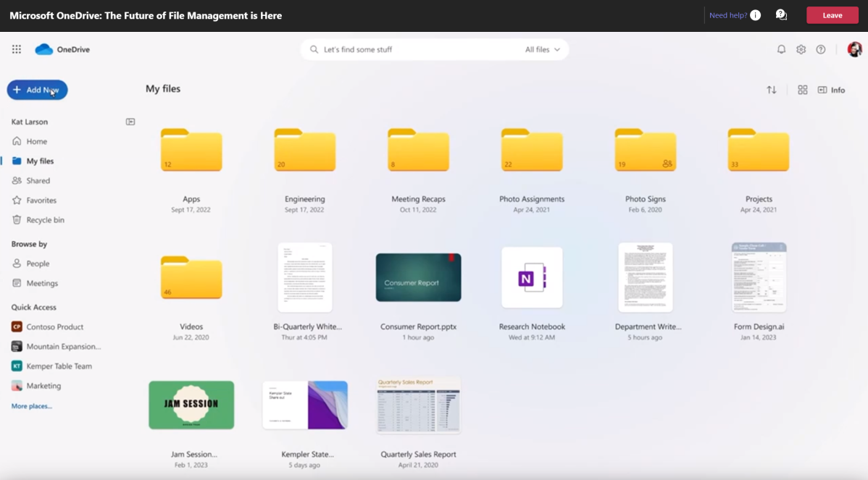Click the sort order arrows icon
This screenshot has height=480, width=868.
point(772,90)
